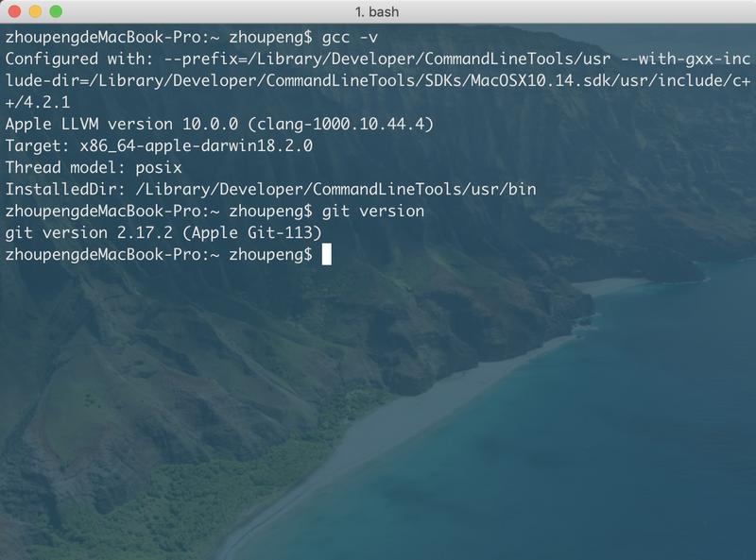Click the block cursor at last prompt

(326, 254)
